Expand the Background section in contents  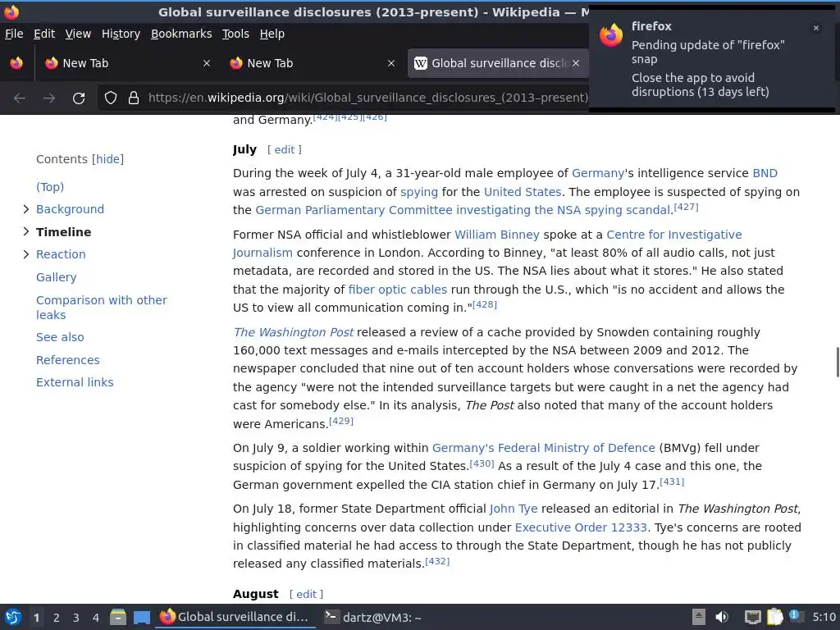pos(25,209)
